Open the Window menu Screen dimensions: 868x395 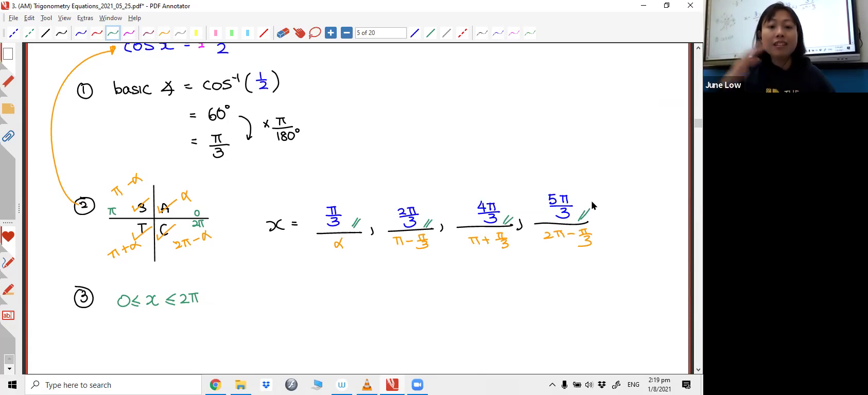click(110, 18)
